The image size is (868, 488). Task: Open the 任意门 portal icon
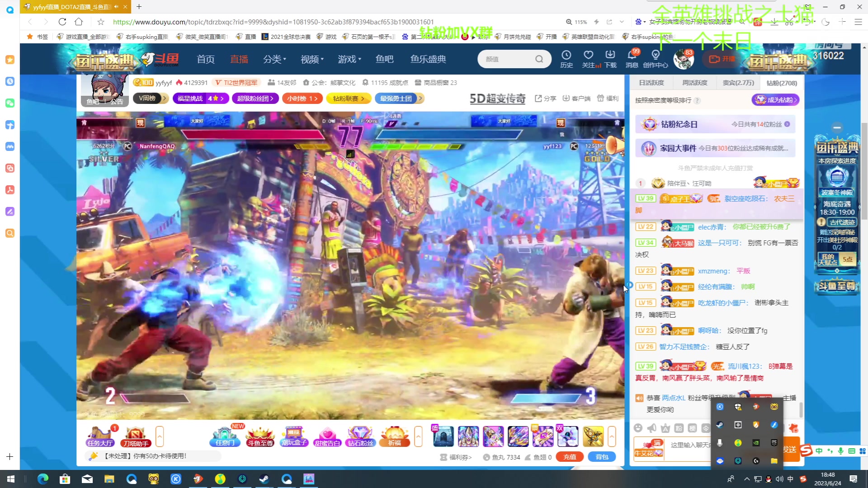click(225, 437)
